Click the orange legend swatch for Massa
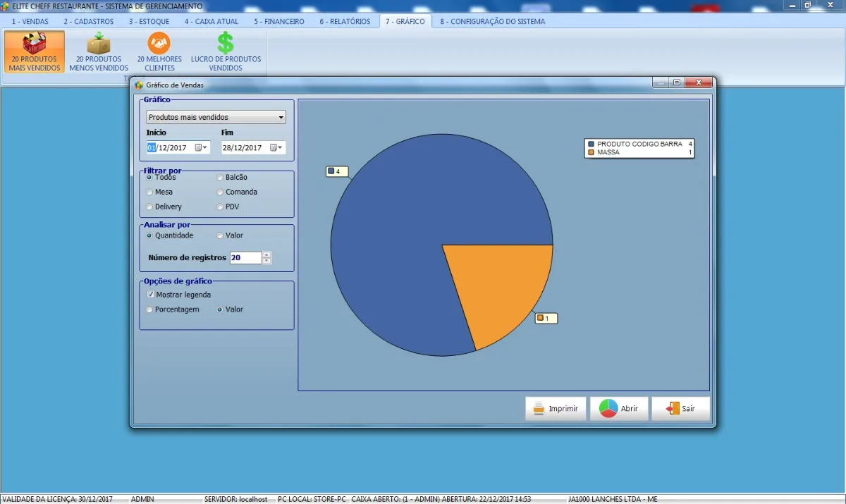This screenshot has height=504, width=846. (591, 152)
